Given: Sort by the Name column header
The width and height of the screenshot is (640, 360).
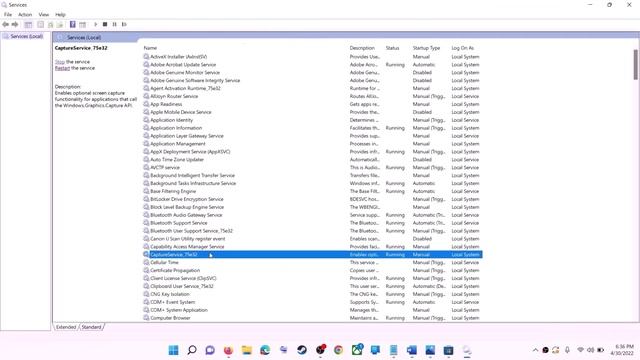Looking at the screenshot, I should click(150, 48).
